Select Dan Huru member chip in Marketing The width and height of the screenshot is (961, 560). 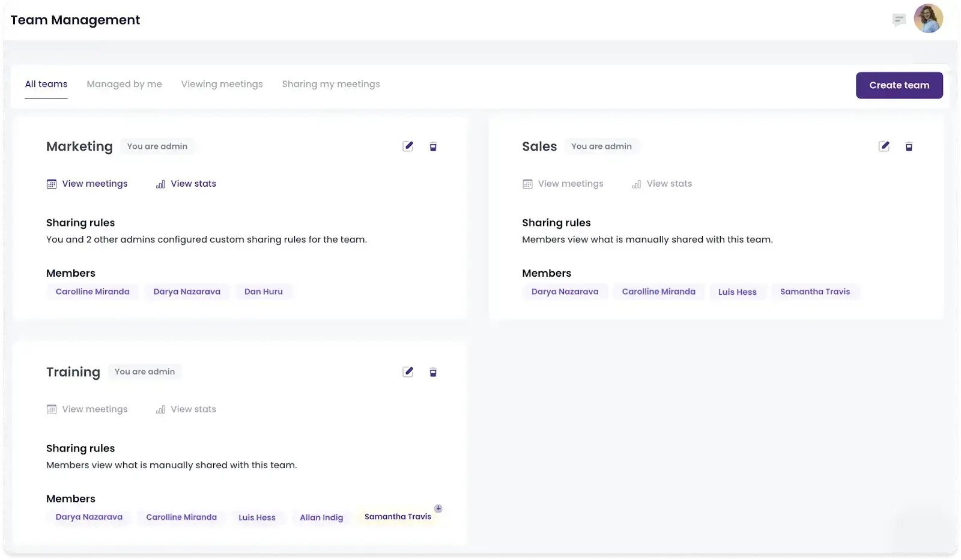coord(263,292)
